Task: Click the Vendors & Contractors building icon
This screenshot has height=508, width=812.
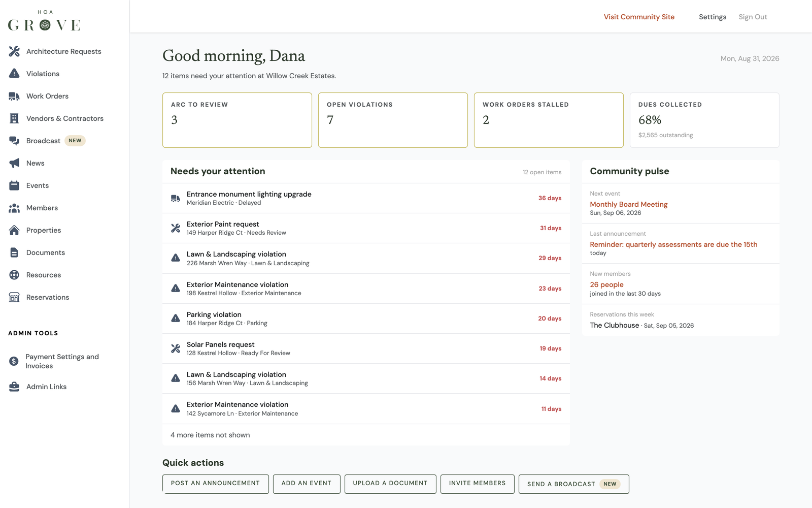Action: tap(14, 118)
